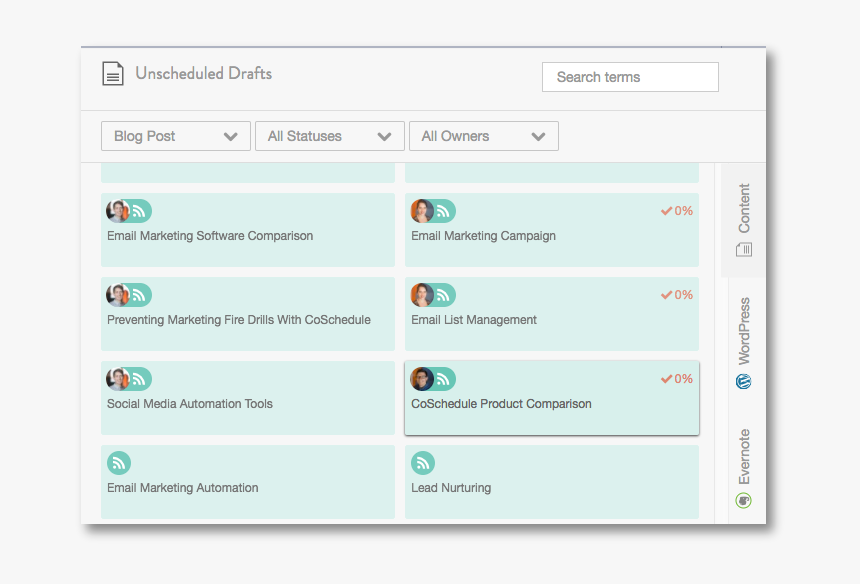The height and width of the screenshot is (584, 860).
Task: Click RSS icon on Lead Nurturing card
Action: [x=423, y=463]
